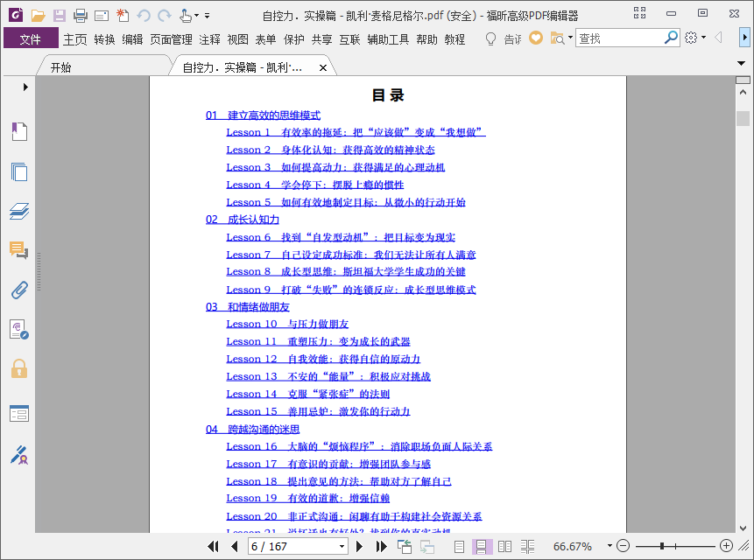Open the Bookmarks panel icon
Viewport: 754px width, 560px height.
[x=19, y=131]
